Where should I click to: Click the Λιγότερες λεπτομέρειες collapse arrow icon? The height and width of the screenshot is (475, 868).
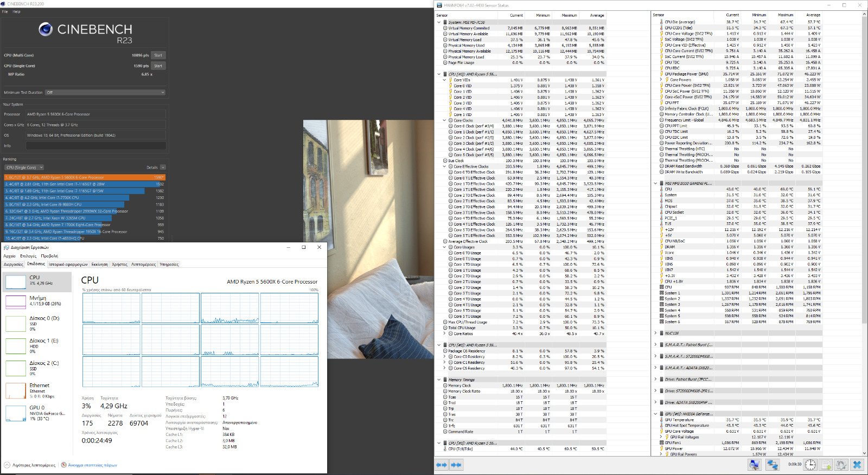pos(7,465)
